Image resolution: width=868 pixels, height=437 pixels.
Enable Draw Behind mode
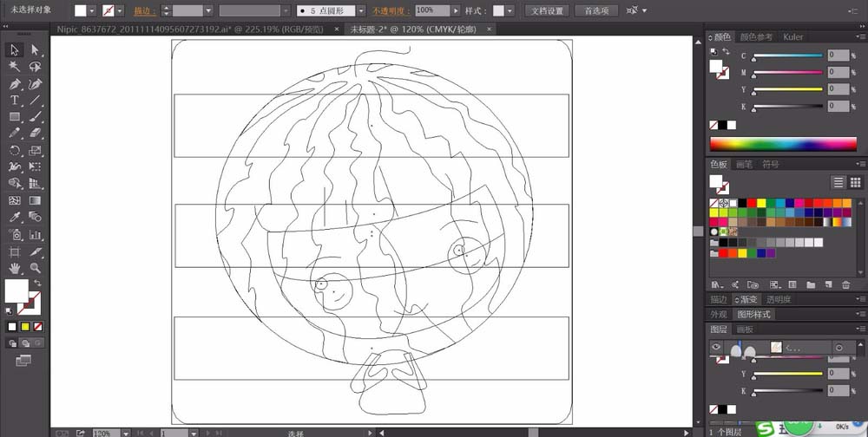[x=25, y=343]
